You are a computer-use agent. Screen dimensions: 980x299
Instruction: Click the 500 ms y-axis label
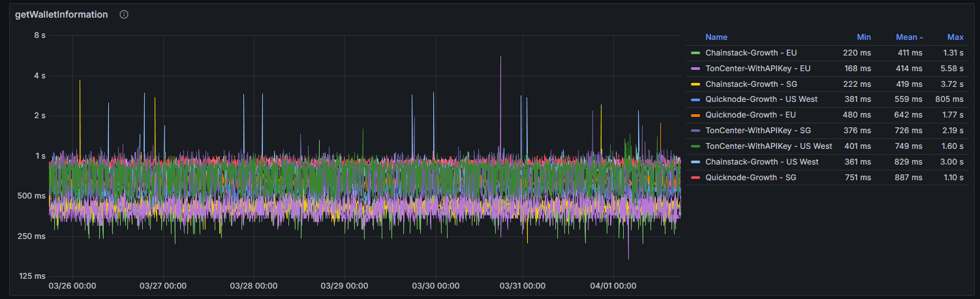pos(31,196)
